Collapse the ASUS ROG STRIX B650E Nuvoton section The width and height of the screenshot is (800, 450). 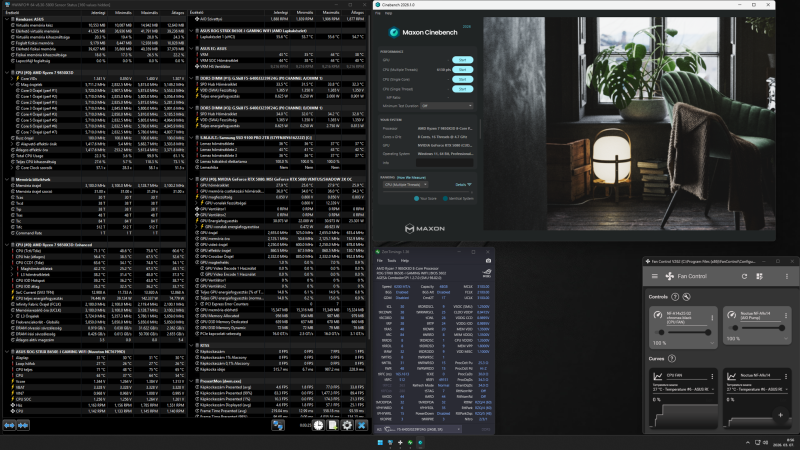[7, 352]
